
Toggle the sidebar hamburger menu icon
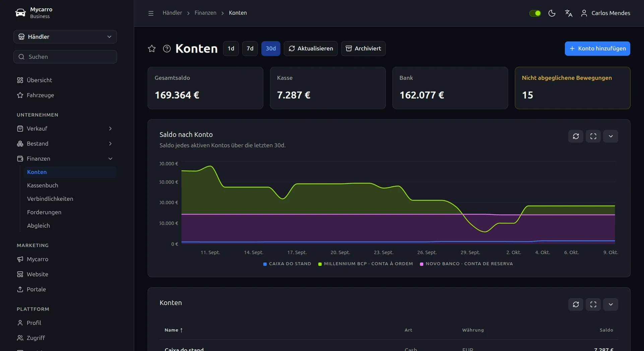(151, 13)
